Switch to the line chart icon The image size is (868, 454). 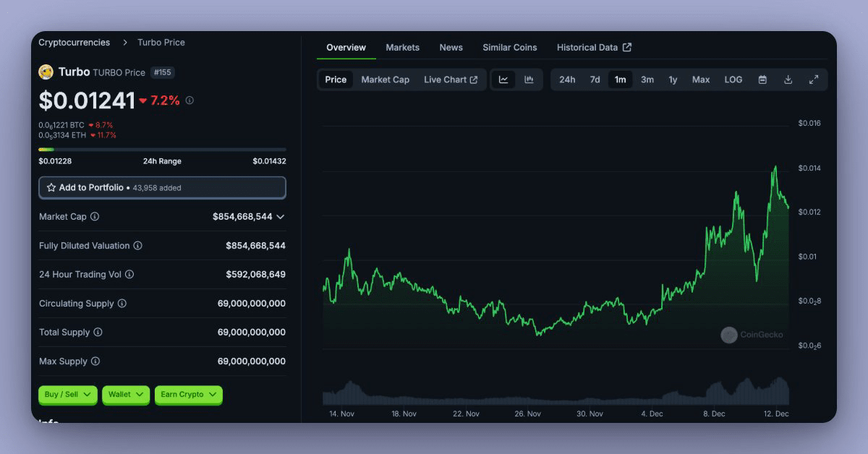503,80
